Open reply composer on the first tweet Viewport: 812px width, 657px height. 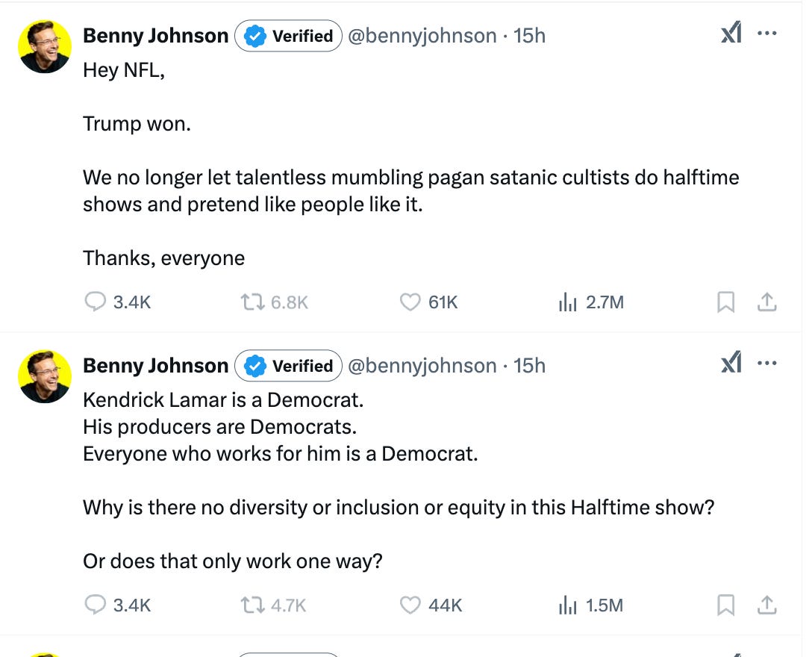96,302
